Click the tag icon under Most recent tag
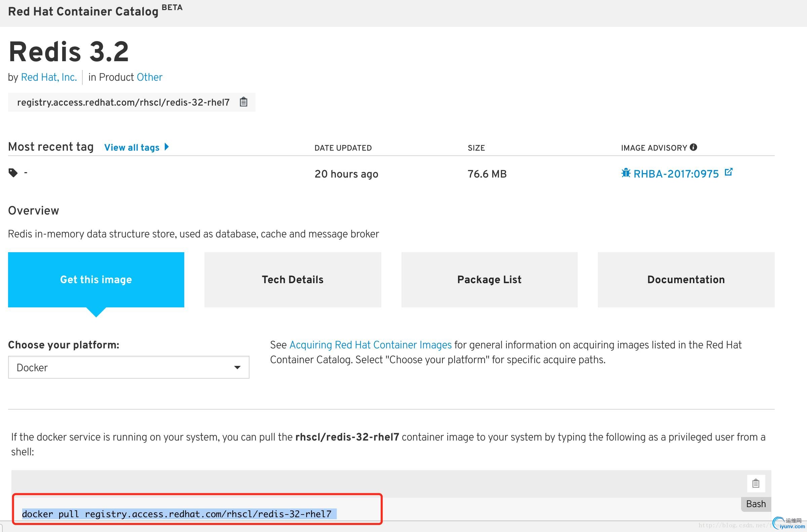The height and width of the screenshot is (532, 807). click(x=13, y=173)
